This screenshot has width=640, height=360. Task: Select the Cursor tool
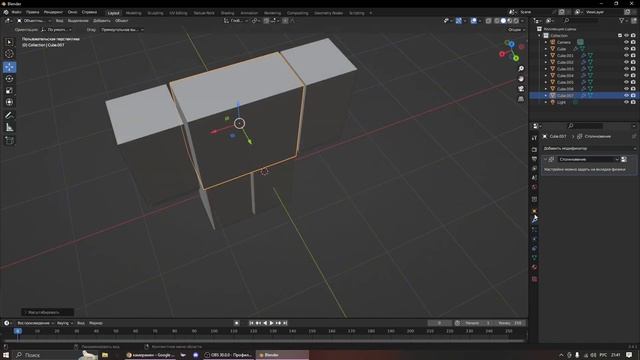click(9, 54)
